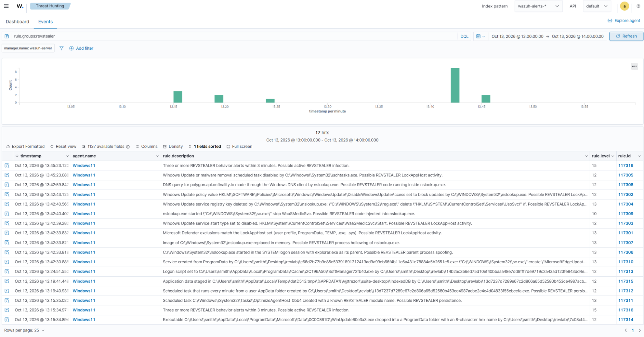
Task: Open timestamp column header menu
Action: pos(67,156)
